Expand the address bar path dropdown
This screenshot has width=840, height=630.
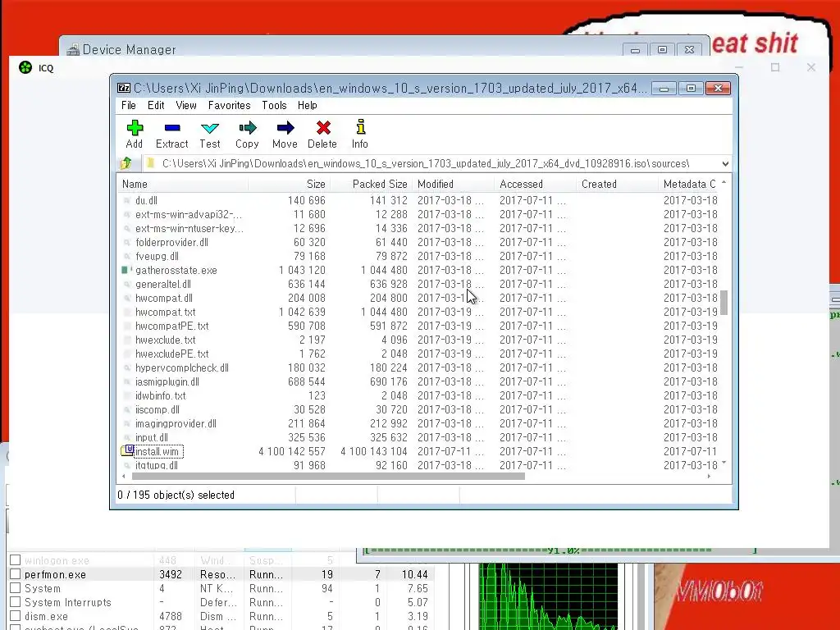[725, 163]
